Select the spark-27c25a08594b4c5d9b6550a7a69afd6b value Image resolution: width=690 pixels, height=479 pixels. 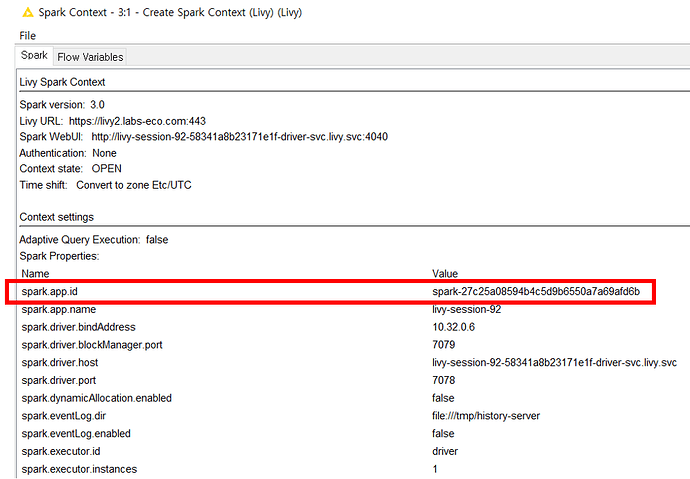pyautogui.click(x=536, y=291)
